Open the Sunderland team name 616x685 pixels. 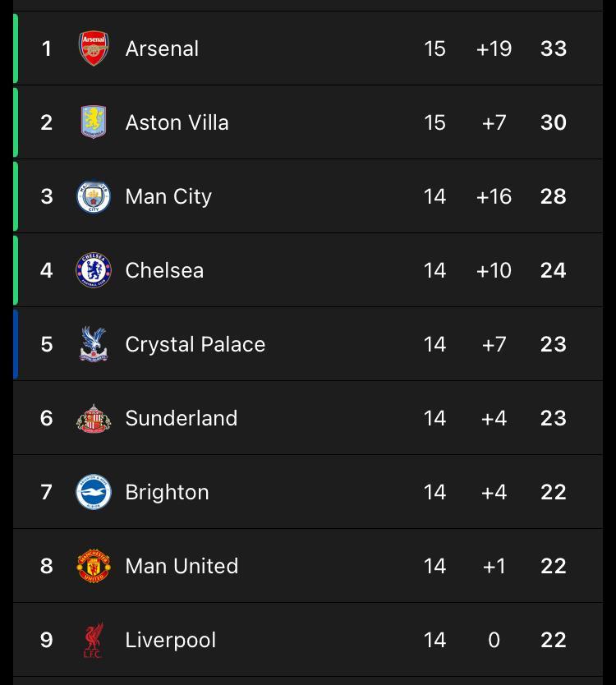[x=182, y=418]
